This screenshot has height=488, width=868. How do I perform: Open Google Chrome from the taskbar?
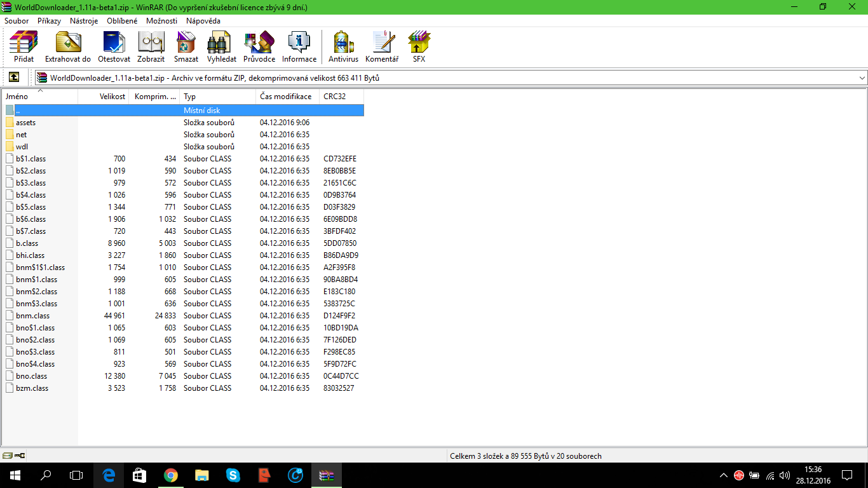click(170, 475)
